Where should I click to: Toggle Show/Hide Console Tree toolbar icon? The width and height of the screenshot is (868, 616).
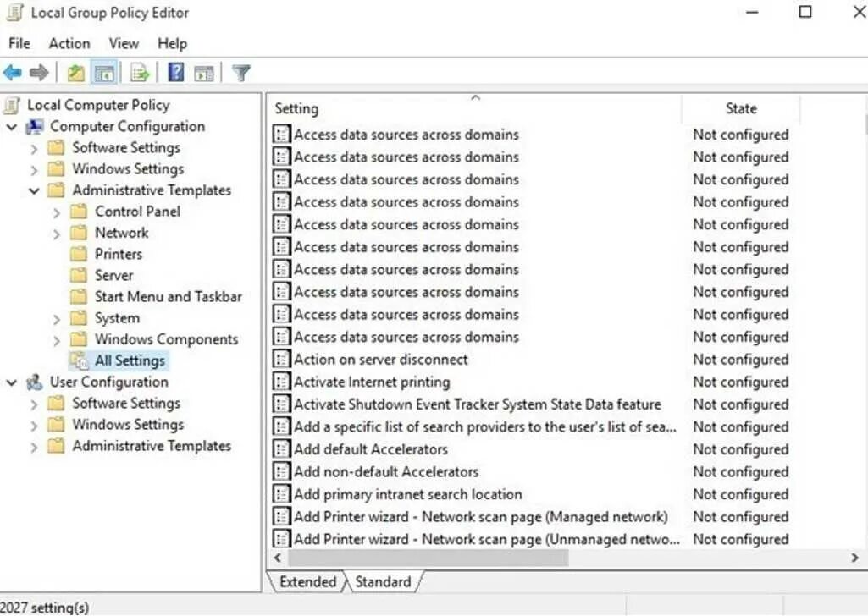click(x=104, y=73)
